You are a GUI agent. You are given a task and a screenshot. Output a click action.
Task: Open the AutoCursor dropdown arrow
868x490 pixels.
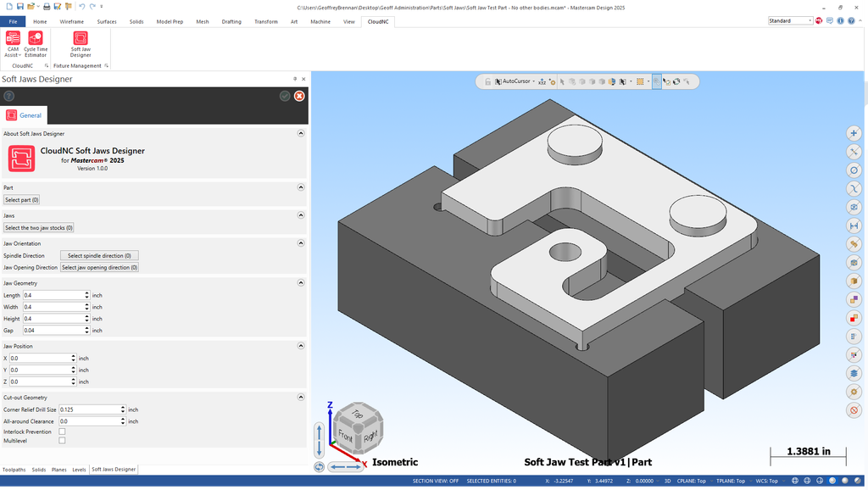534,81
